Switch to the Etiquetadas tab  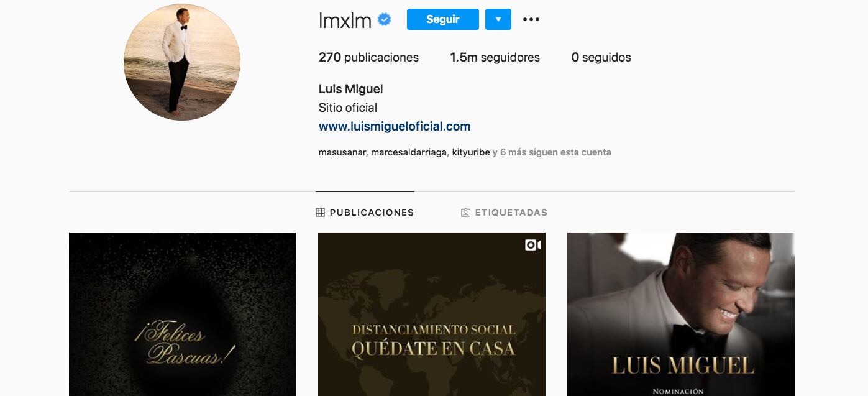(504, 213)
